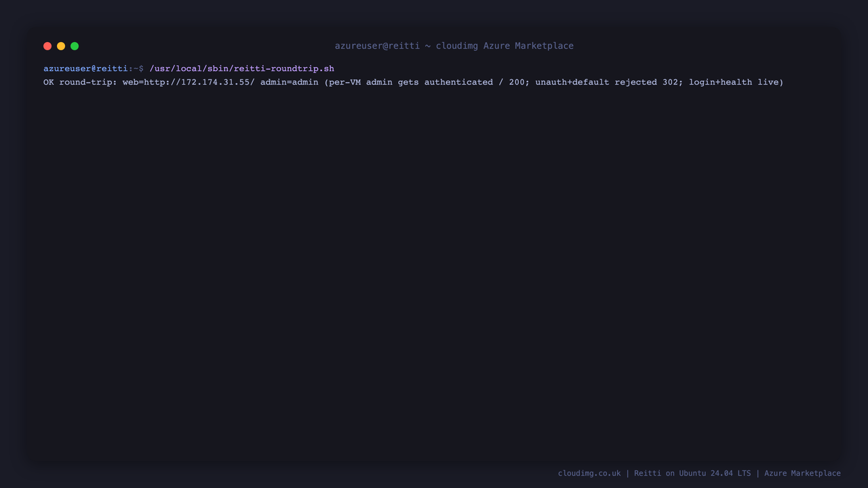
Task: Click the 'OK round-trip:' output text
Action: [80, 82]
